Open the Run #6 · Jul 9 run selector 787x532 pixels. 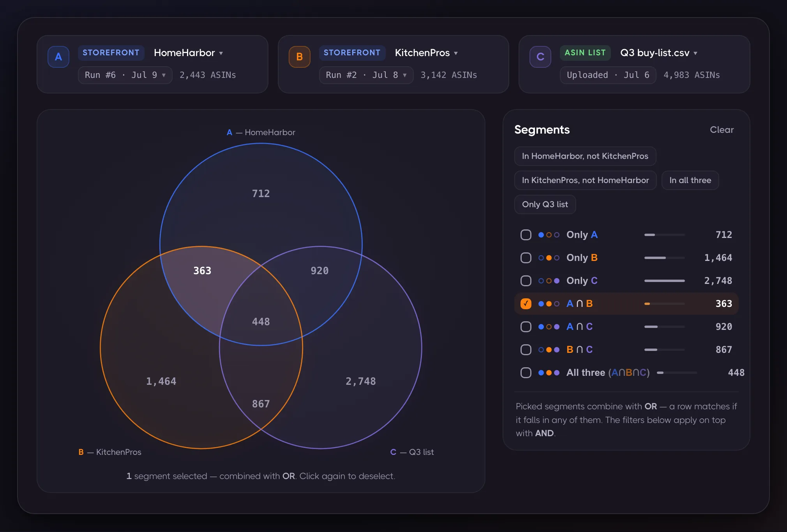click(125, 75)
